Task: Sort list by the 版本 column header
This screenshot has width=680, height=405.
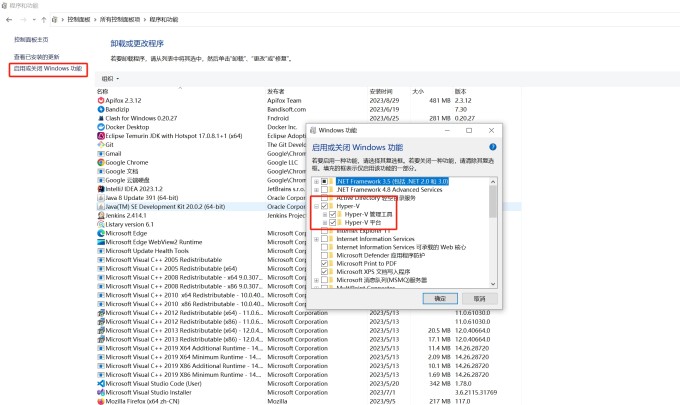Action: coord(460,91)
